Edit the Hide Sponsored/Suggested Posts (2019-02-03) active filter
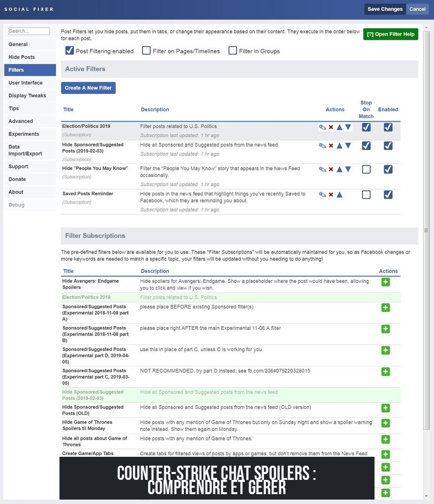The image size is (434, 504). click(322, 146)
